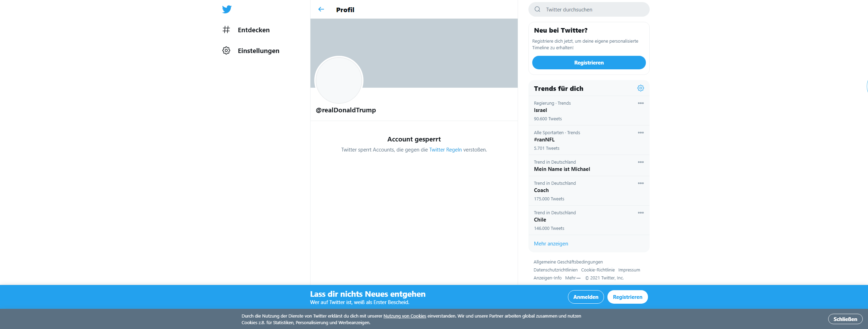868x329 pixels.
Task: Click the search magnifier icon
Action: [x=537, y=9]
